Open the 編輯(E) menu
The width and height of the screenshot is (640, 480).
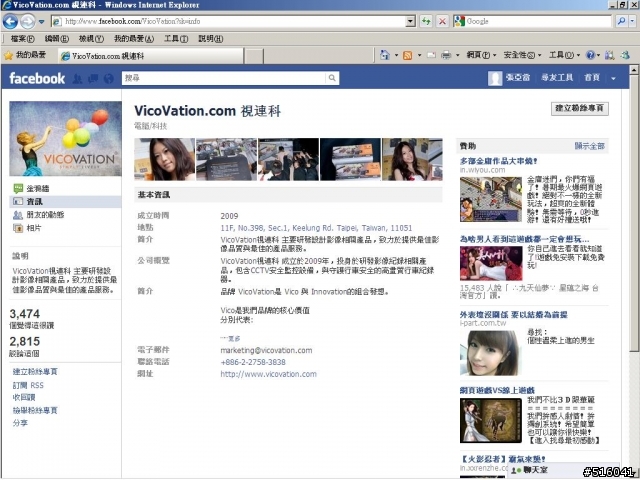coord(56,39)
